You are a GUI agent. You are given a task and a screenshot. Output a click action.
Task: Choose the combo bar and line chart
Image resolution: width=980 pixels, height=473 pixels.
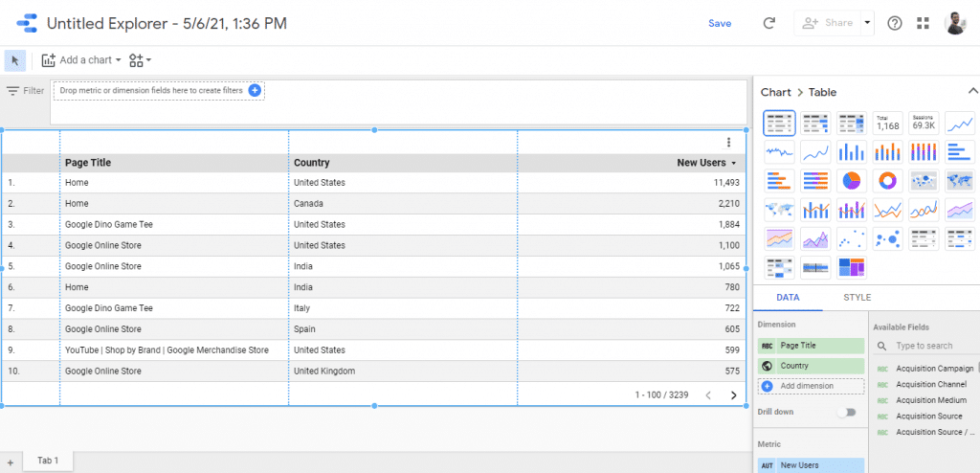coord(815,210)
